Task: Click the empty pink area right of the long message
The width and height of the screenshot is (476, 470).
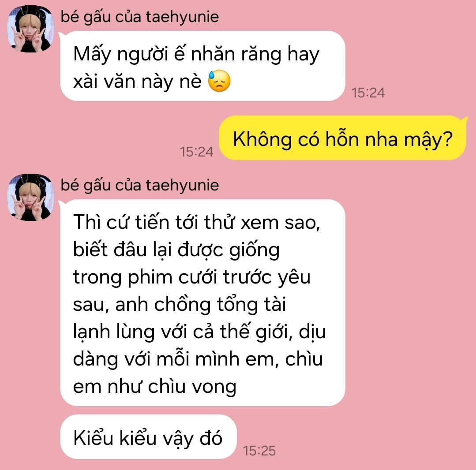Action: pyautogui.click(x=410, y=303)
